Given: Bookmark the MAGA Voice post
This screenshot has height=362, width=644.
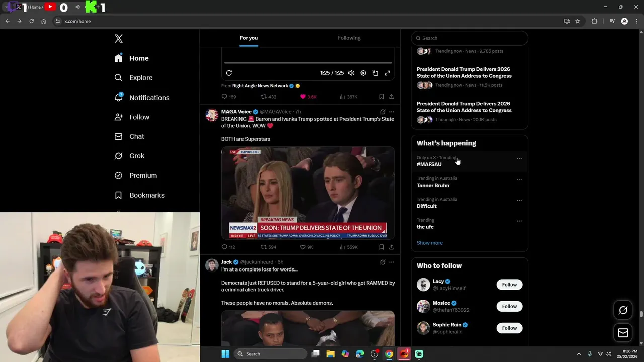Looking at the screenshot, I should pyautogui.click(x=382, y=247).
